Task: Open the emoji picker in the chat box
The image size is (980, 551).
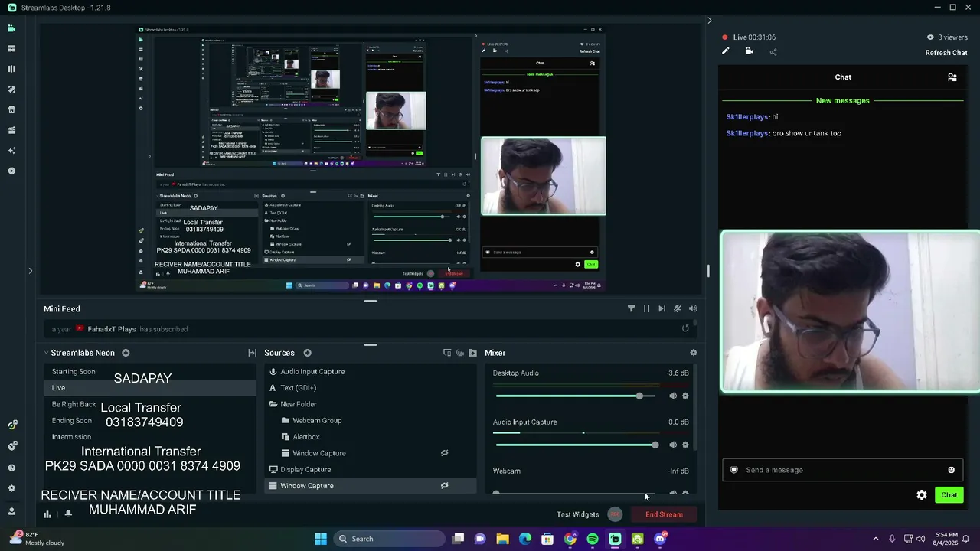Action: tap(952, 470)
